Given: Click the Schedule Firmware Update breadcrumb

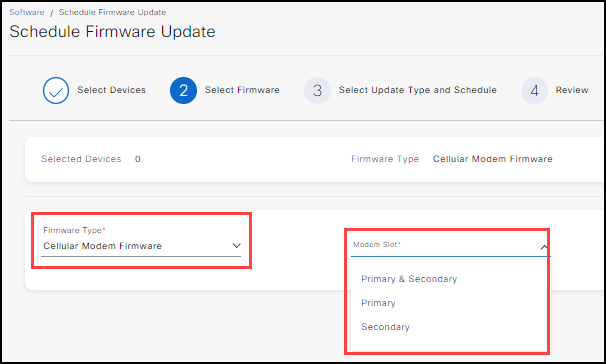Looking at the screenshot, I should click(x=112, y=12).
